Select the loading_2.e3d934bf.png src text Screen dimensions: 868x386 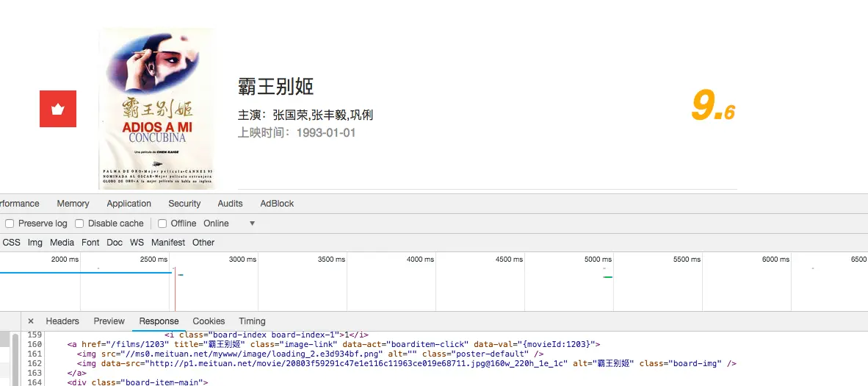tap(250, 354)
